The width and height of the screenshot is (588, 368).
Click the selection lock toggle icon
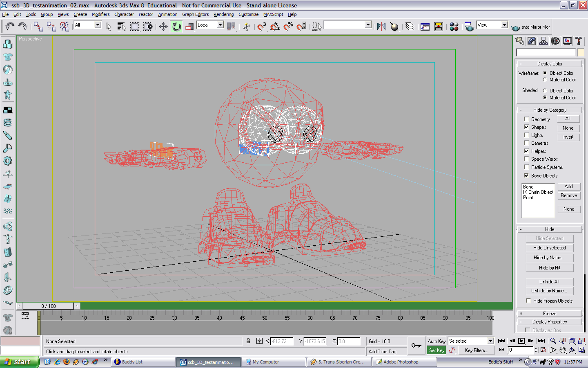(x=248, y=341)
